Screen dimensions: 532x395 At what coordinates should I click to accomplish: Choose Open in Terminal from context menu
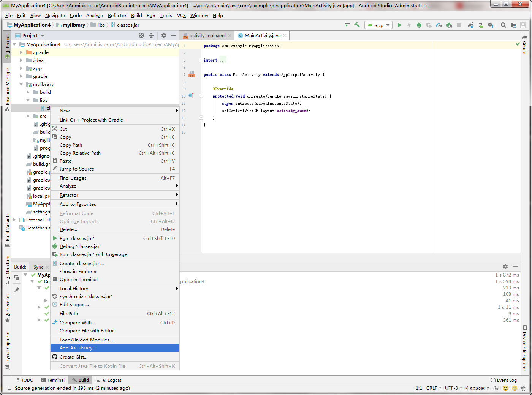[115, 280]
